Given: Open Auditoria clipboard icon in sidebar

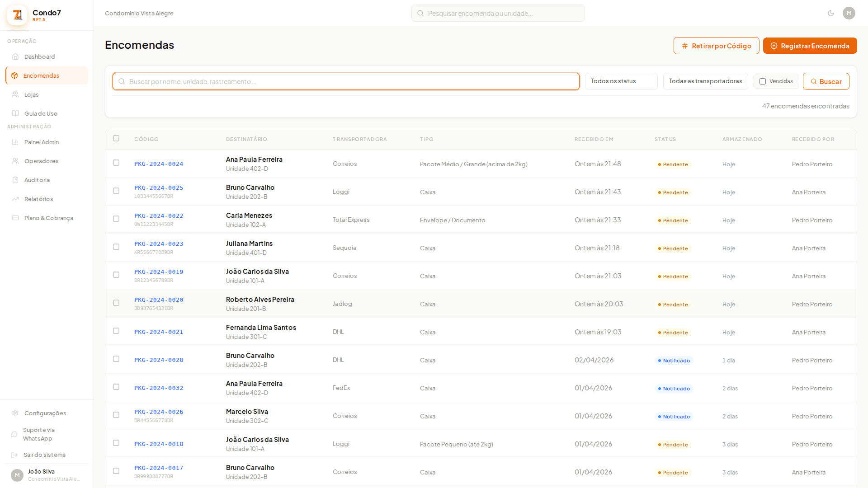Looking at the screenshot, I should tap(15, 180).
